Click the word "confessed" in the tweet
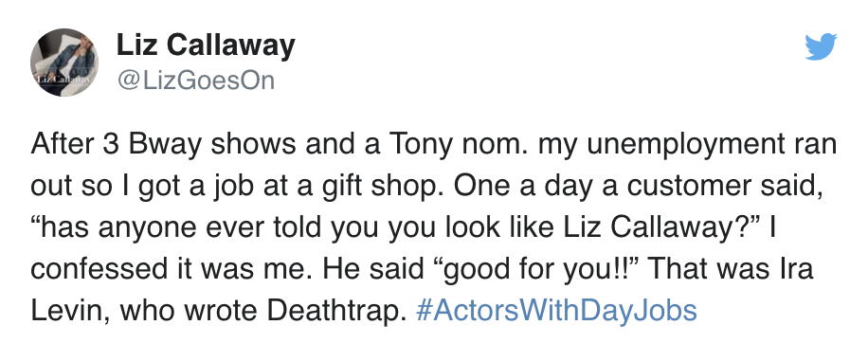This screenshot has width=868, height=343. click(x=95, y=269)
